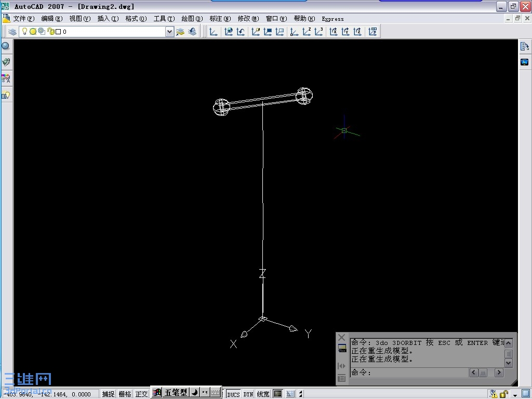This screenshot has height=399, width=532.
Task: Click the command line input field
Action: click(x=409, y=373)
